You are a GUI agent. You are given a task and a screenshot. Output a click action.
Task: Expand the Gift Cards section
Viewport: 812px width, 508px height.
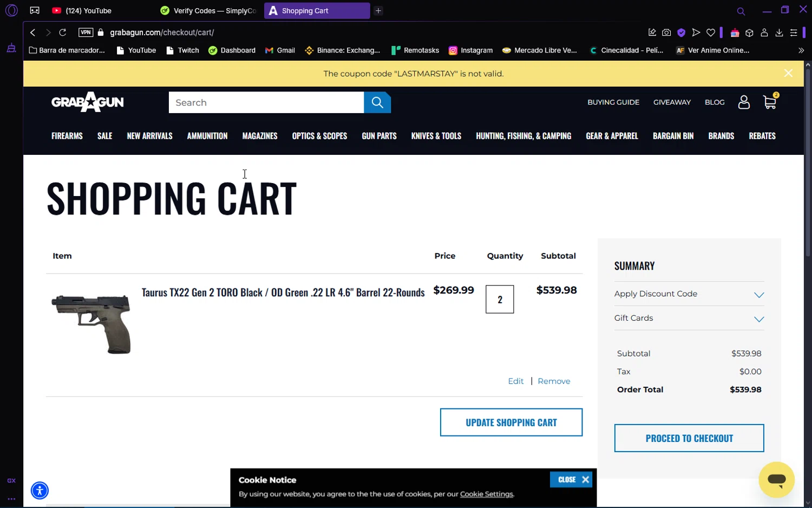(689, 318)
